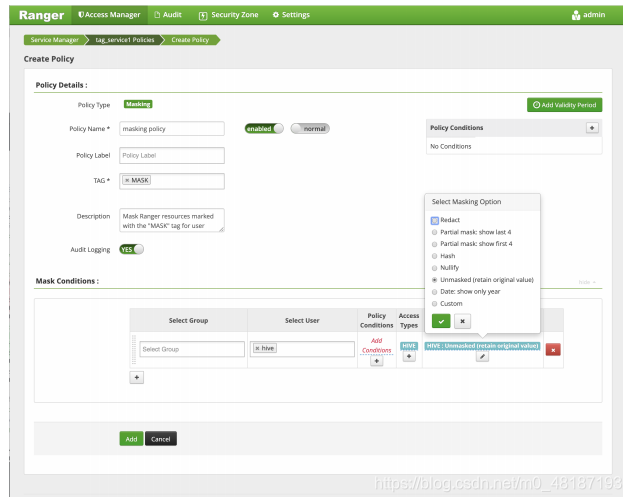Remove the hive user tag

257,348
